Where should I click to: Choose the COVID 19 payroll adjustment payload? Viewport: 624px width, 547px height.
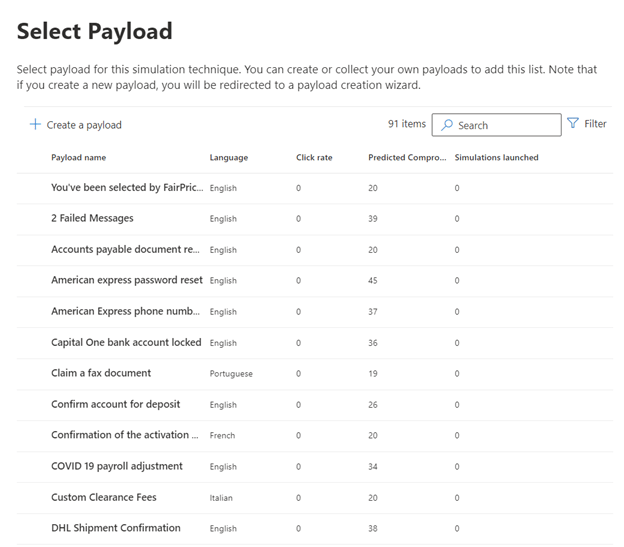117,466
